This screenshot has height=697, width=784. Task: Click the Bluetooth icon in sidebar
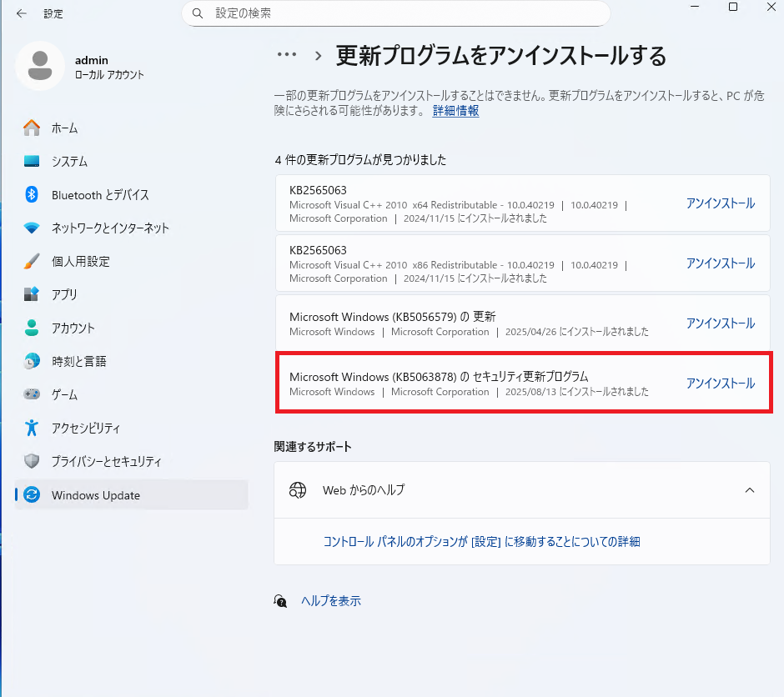coord(32,194)
